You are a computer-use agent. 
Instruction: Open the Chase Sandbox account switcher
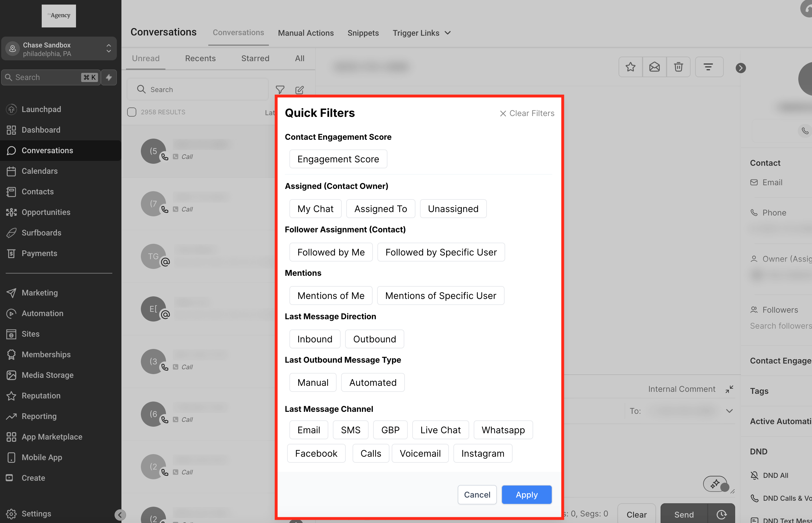(x=59, y=49)
